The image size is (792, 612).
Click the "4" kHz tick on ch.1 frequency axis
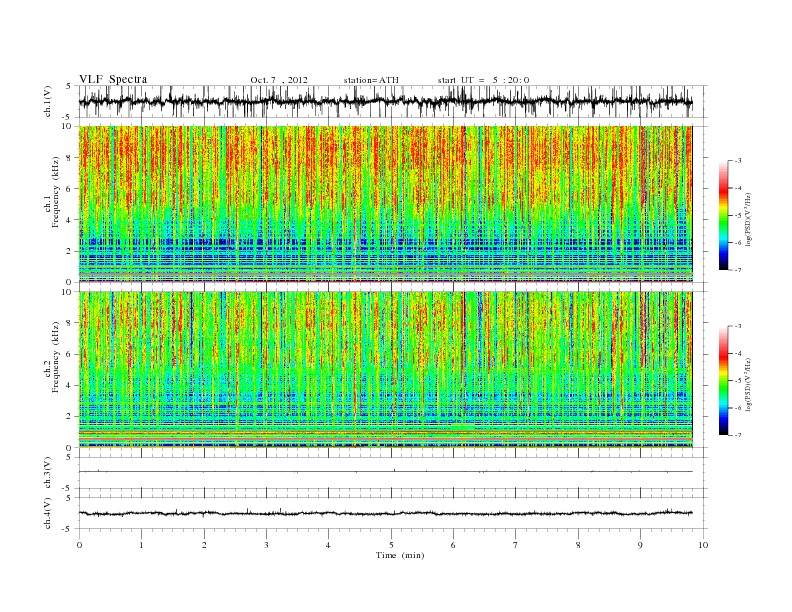click(69, 220)
